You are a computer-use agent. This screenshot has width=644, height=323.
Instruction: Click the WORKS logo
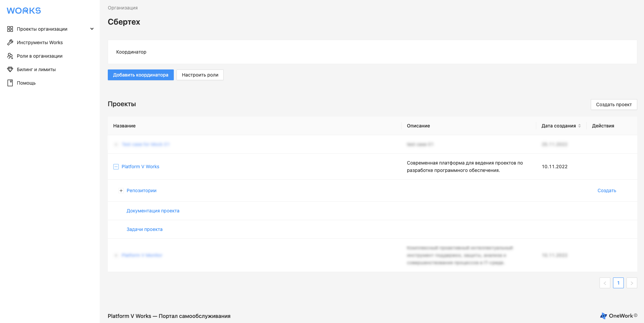tap(24, 11)
